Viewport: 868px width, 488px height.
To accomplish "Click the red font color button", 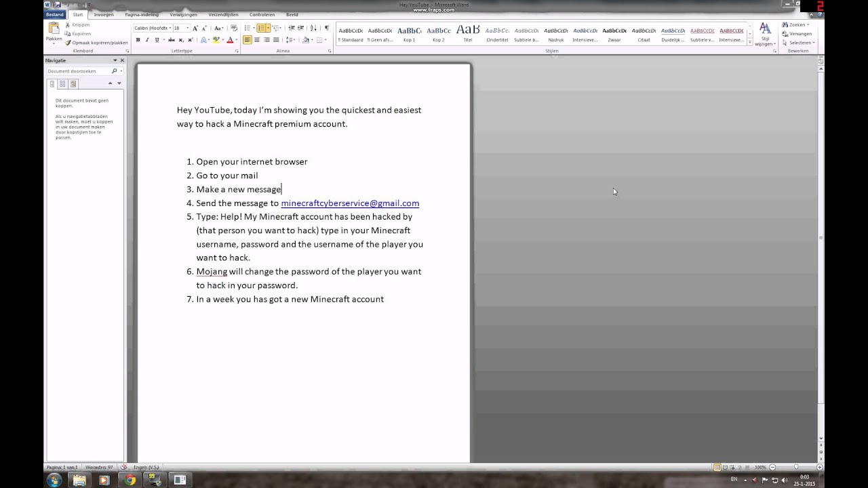I will tap(230, 40).
